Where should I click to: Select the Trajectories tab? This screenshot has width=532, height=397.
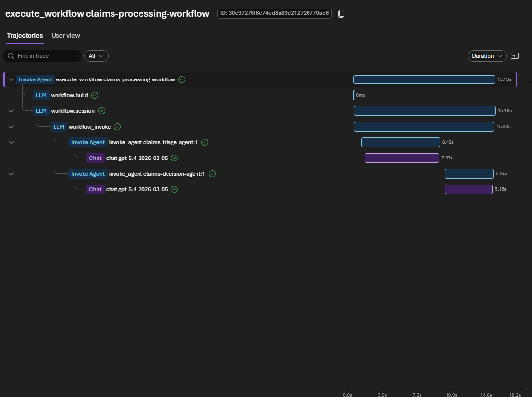click(25, 36)
